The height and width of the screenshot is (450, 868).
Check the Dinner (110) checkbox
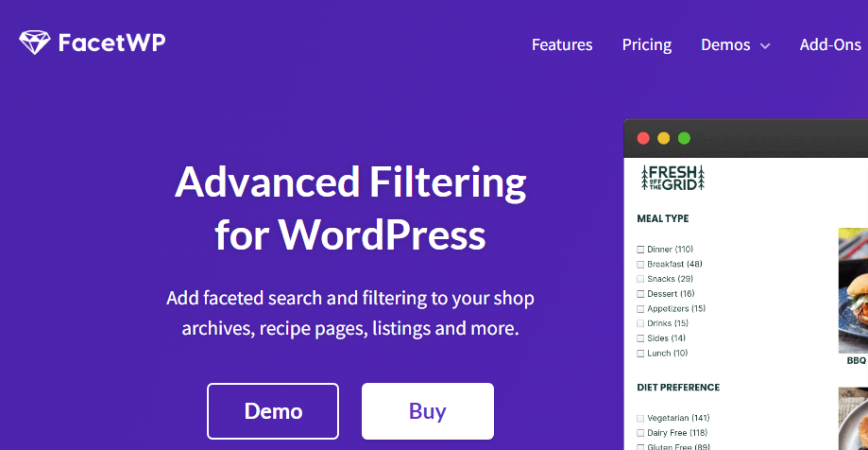640,250
